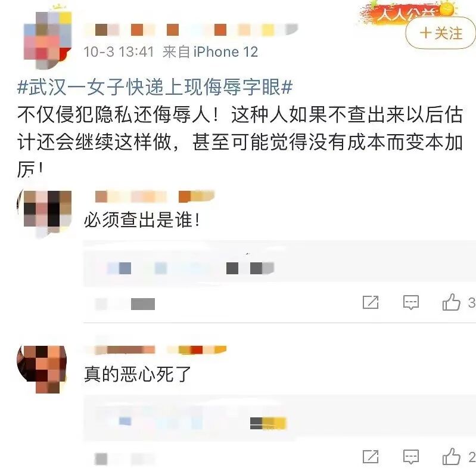Select the post text starting 不仅侵犯隐私
This screenshot has height=474, width=476.
(240, 142)
